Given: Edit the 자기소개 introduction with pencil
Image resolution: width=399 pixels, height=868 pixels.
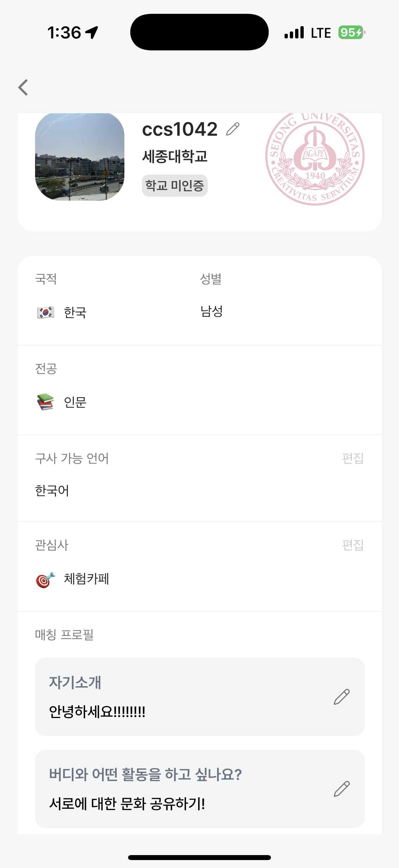Looking at the screenshot, I should coord(342,697).
